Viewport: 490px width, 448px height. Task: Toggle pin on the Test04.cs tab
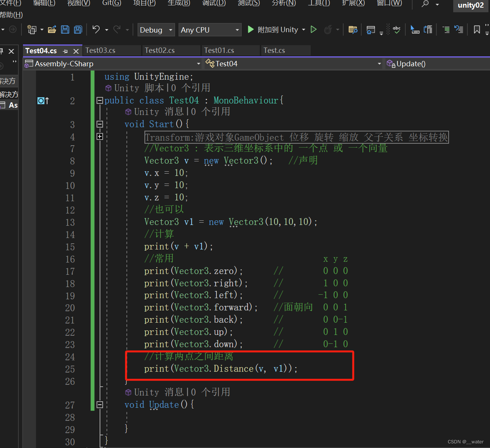coord(66,51)
